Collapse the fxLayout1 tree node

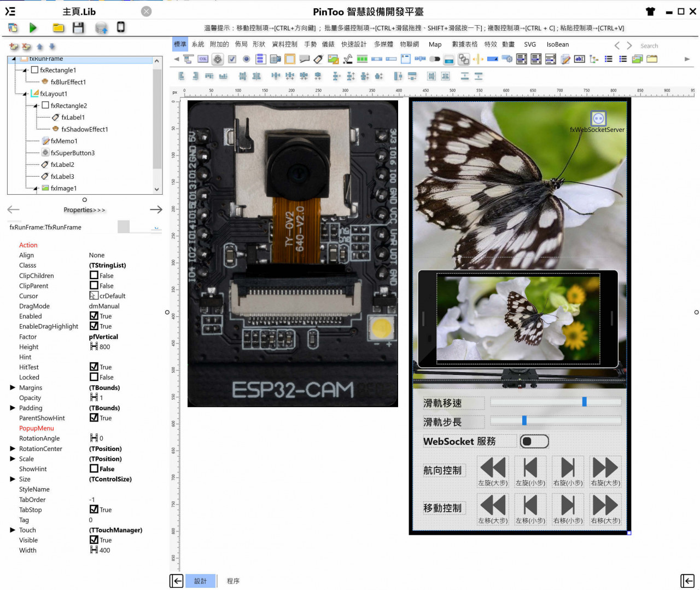[x=26, y=94]
